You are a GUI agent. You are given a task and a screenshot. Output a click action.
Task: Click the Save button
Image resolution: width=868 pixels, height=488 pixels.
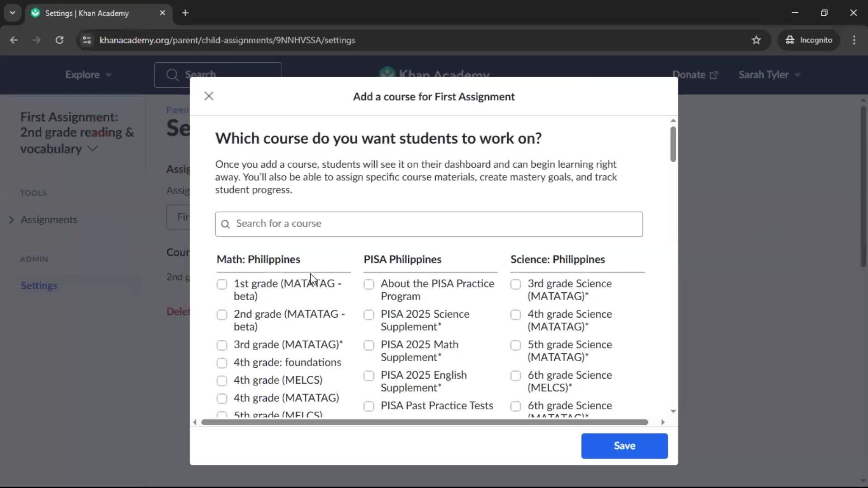point(624,446)
